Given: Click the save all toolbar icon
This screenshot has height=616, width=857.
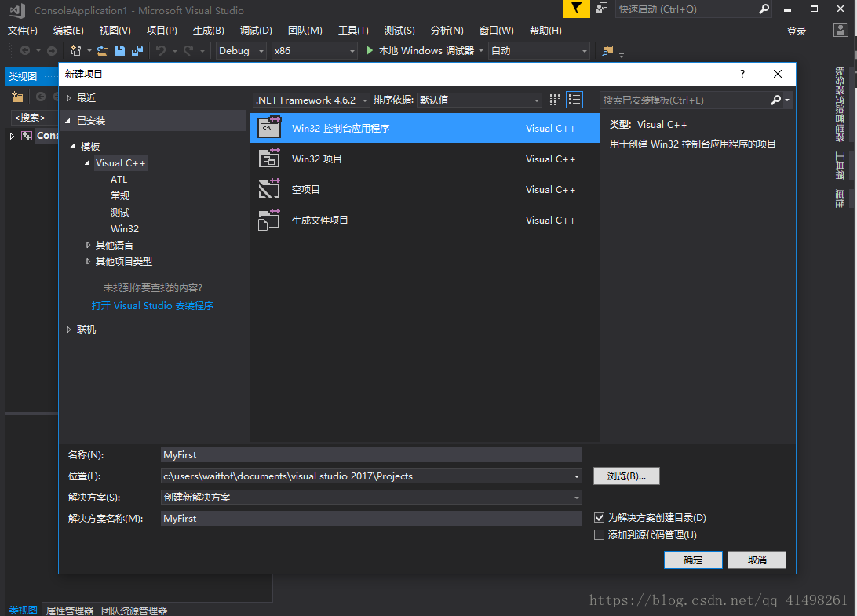Looking at the screenshot, I should coord(137,51).
